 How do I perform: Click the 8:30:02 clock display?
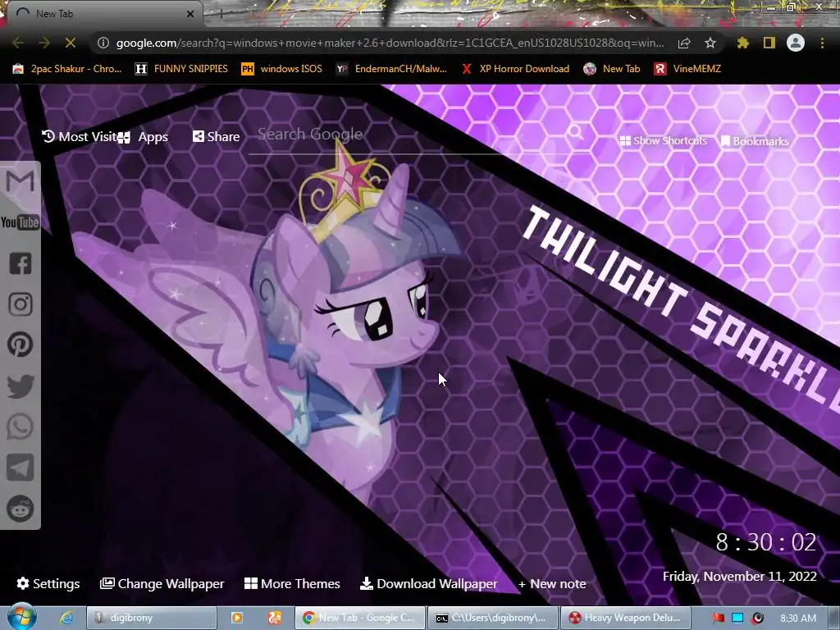point(766,542)
